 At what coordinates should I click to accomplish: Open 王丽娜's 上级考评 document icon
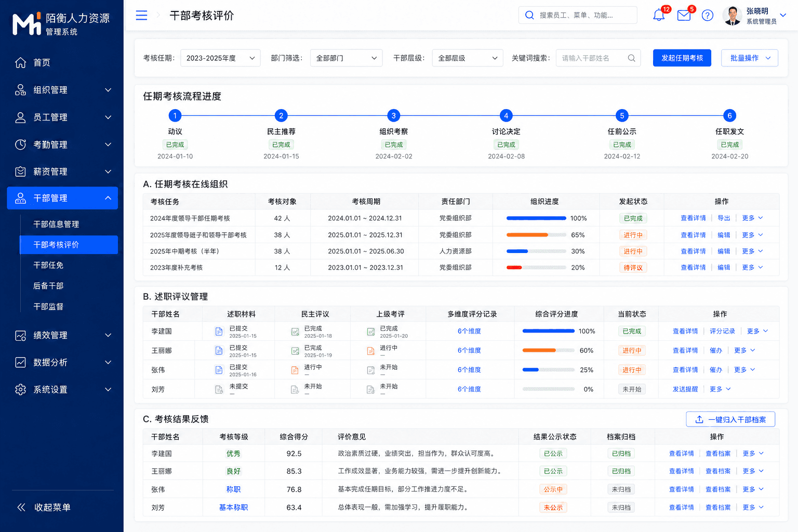371,351
